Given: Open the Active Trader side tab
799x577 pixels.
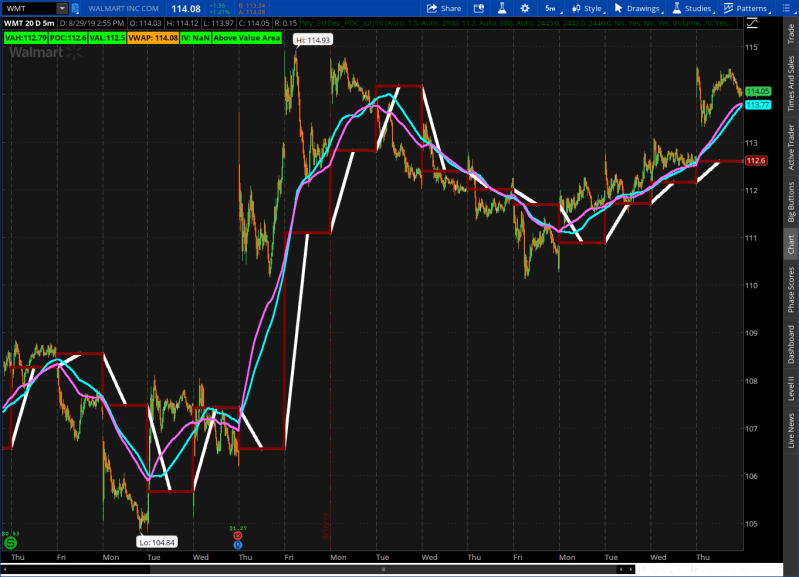Looking at the screenshot, I should click(x=790, y=147).
